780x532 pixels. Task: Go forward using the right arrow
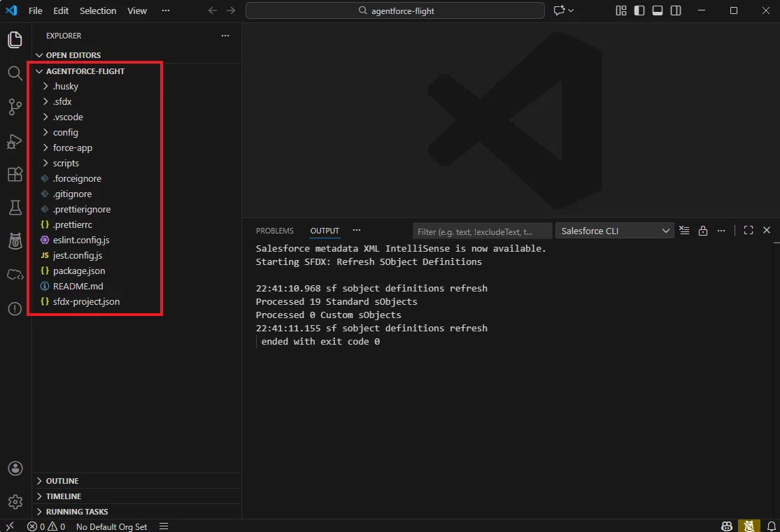click(x=231, y=10)
